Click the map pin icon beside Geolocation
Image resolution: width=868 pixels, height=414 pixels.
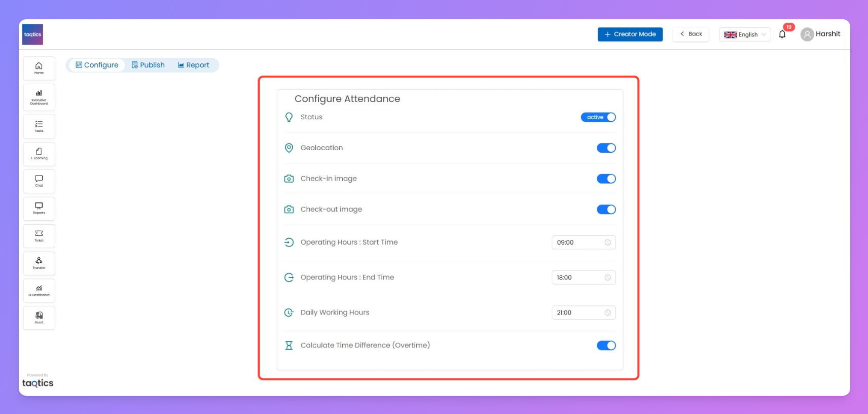[x=289, y=148]
